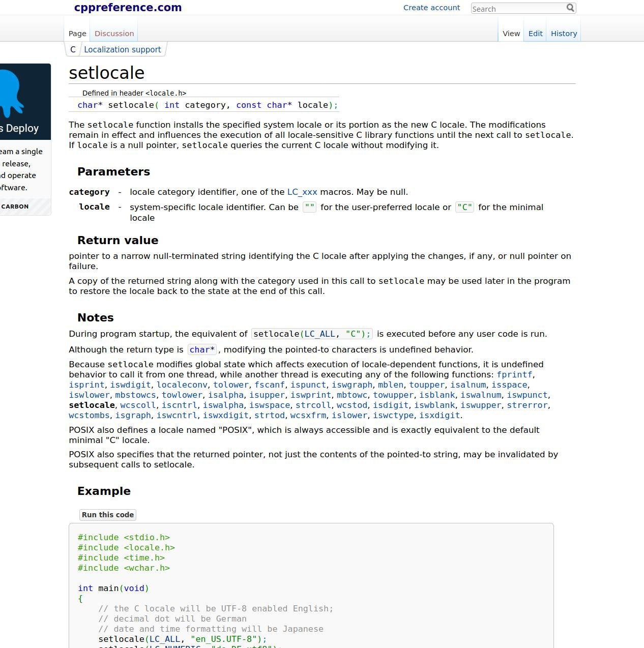The width and height of the screenshot is (644, 648).
Task: Open the iswalpha link
Action: [x=223, y=405]
